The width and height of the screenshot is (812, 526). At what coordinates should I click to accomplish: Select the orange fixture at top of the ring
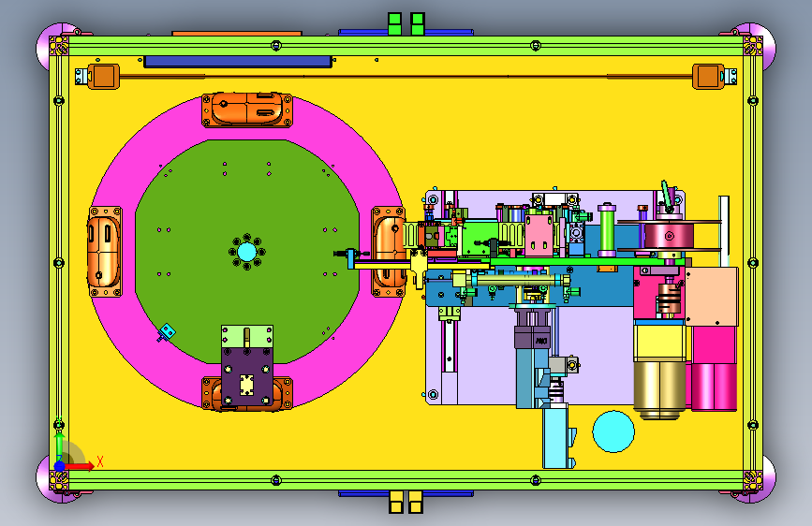tap(247, 110)
